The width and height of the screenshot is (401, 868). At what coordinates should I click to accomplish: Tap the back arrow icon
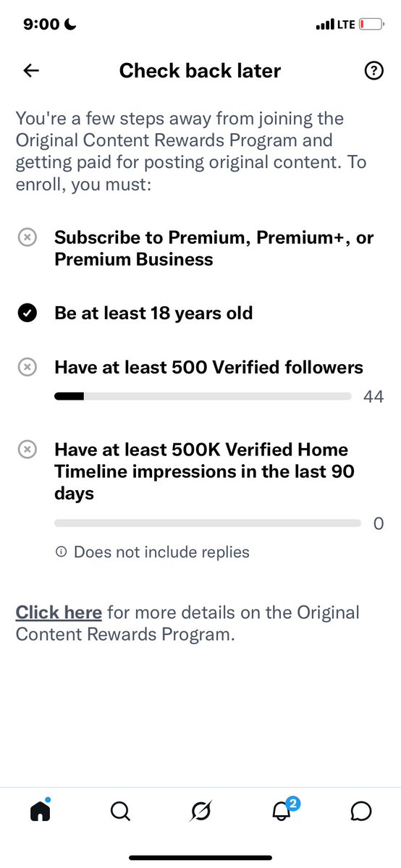pos(31,70)
